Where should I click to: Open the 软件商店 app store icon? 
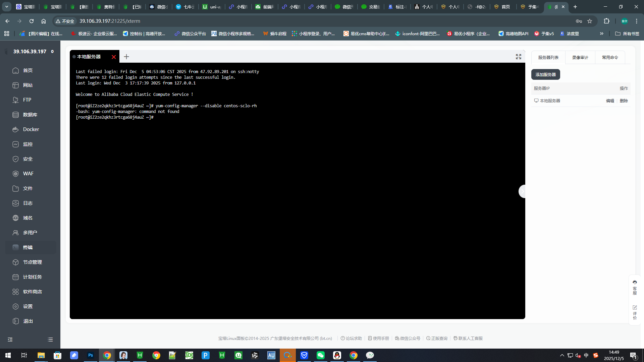pos(15,292)
